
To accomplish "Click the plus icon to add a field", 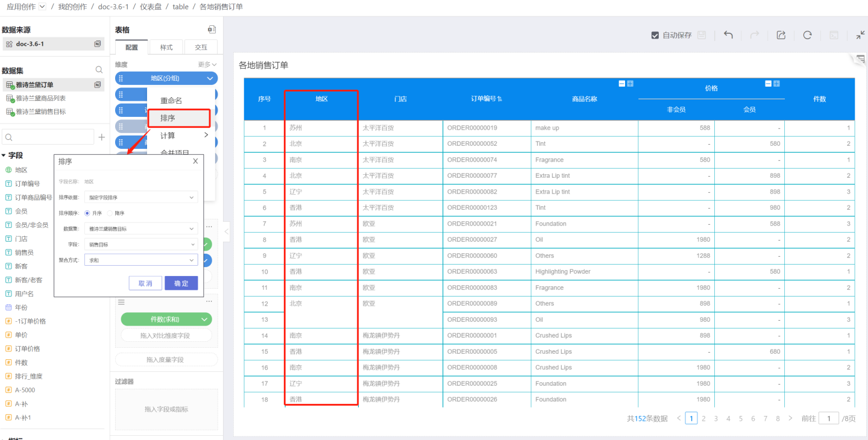I will (x=102, y=137).
